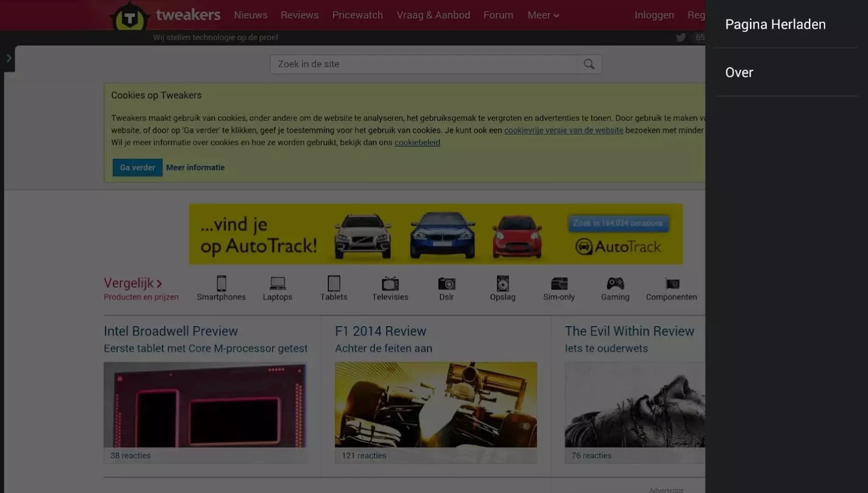Viewport: 868px width, 493px height.
Task: Go to the Reviews section
Action: click(299, 15)
